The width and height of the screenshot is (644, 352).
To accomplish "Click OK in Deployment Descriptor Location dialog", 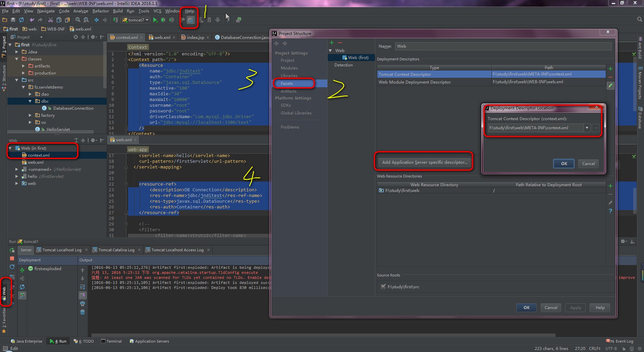I will pos(564,164).
